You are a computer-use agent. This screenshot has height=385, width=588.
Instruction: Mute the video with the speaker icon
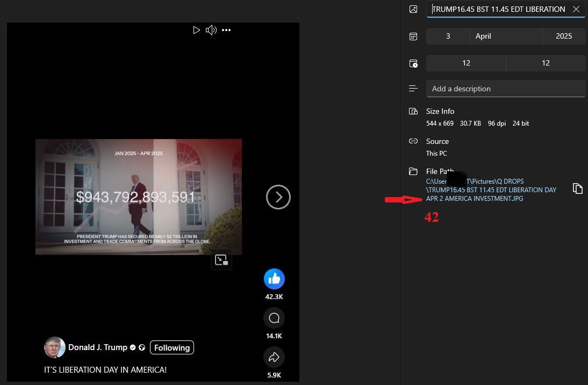pos(211,30)
